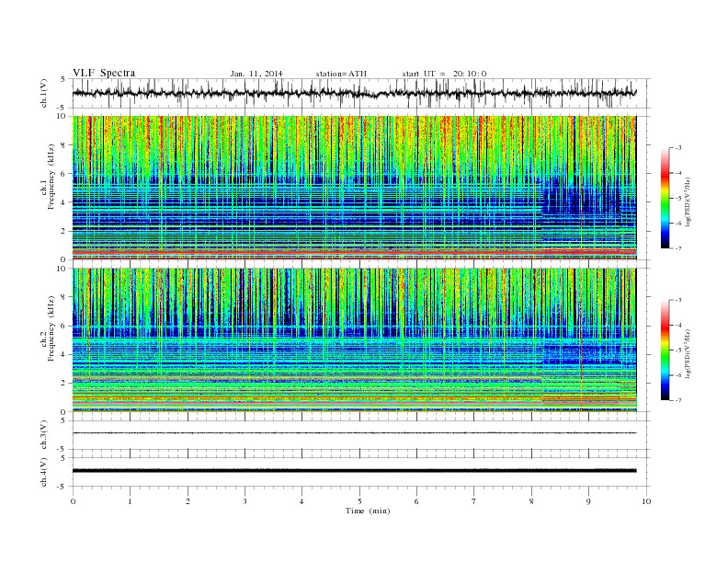Click the "-7" tick on ch.2 colorbar
Viewport: 728px width, 563px height.
pos(678,400)
